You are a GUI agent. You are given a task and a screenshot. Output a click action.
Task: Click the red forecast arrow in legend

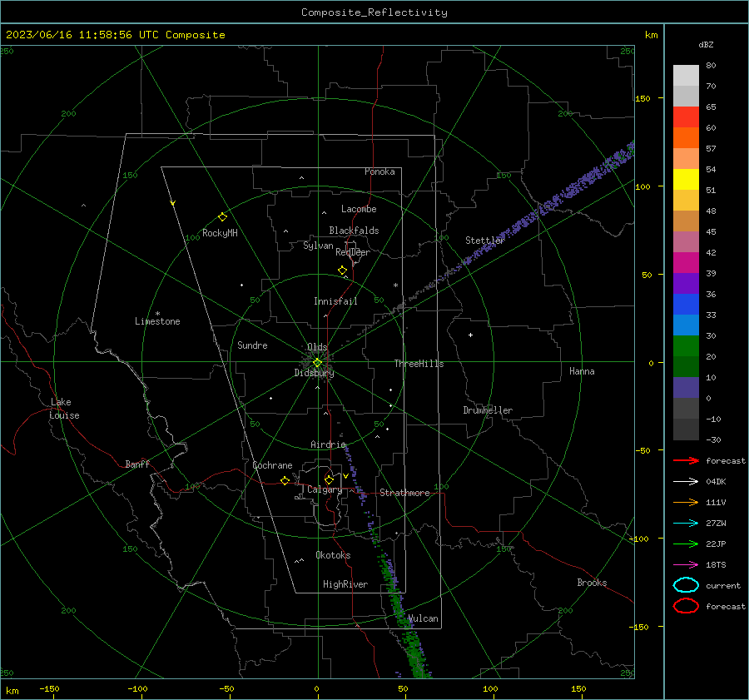pyautogui.click(x=686, y=460)
